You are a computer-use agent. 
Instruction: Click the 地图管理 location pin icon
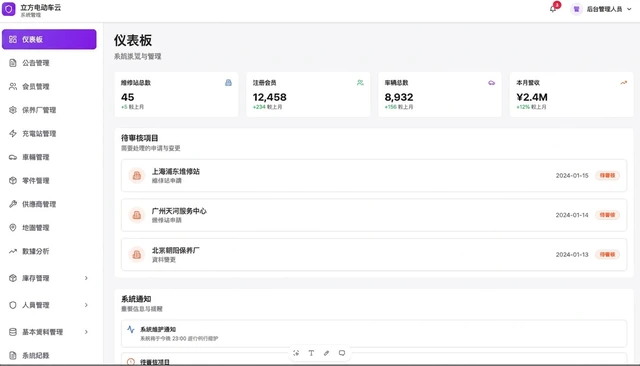pyautogui.click(x=13, y=228)
